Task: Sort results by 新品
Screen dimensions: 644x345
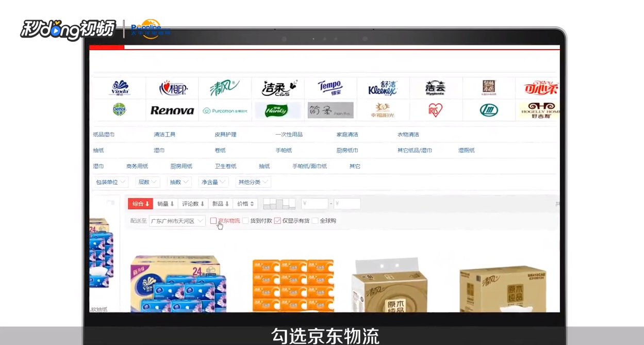Action: point(220,204)
